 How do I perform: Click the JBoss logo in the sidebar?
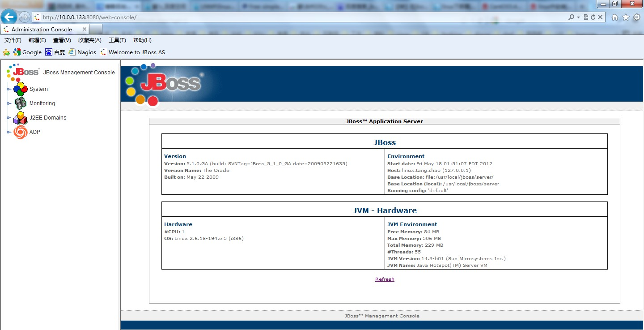click(x=24, y=72)
